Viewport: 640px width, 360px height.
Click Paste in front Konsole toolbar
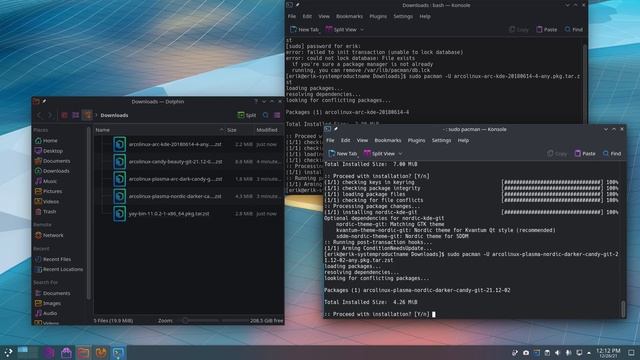click(x=585, y=154)
